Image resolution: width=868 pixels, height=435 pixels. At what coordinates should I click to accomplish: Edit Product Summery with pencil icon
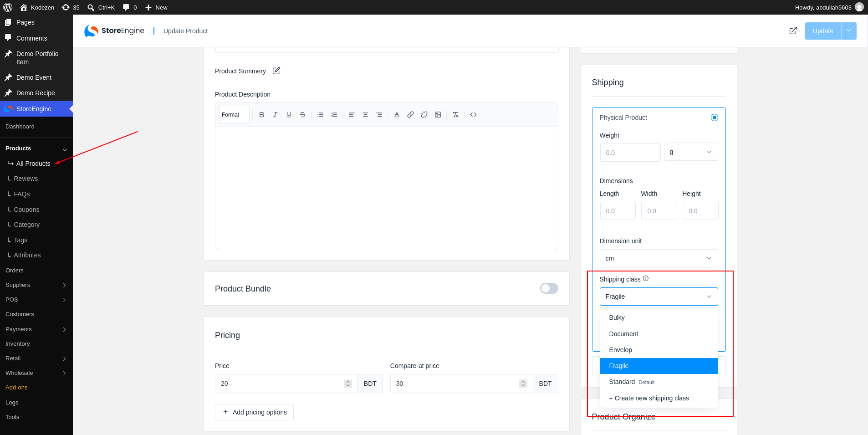[276, 71]
